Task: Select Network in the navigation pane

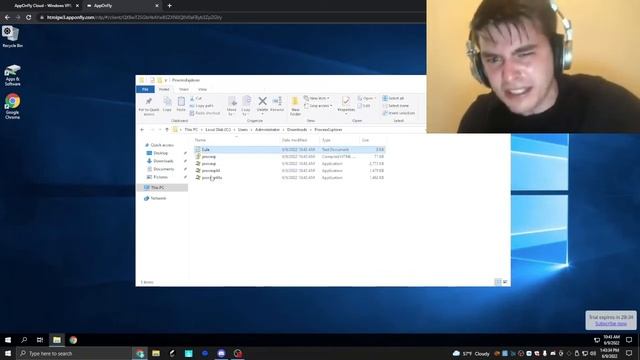Action: tap(155, 198)
